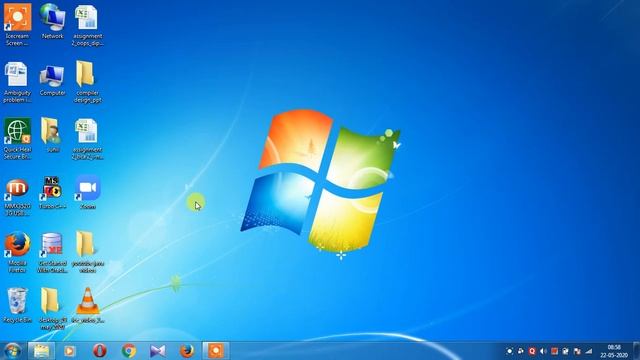
Task: Select the desktop may folder icon
Action: 52,309
